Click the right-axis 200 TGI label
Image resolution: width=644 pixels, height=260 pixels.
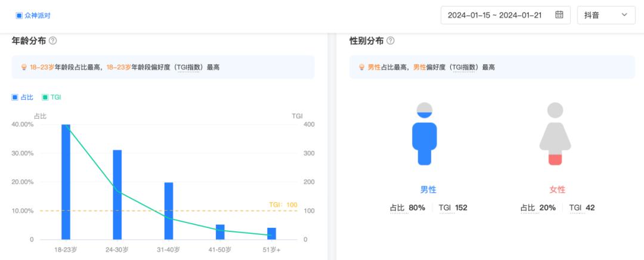pos(309,182)
